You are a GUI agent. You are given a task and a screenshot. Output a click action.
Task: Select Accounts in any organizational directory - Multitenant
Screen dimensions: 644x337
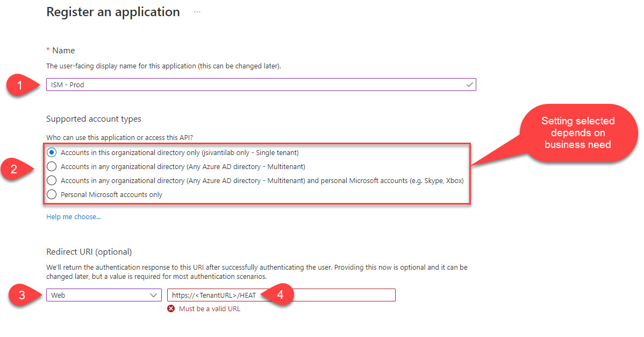52,166
